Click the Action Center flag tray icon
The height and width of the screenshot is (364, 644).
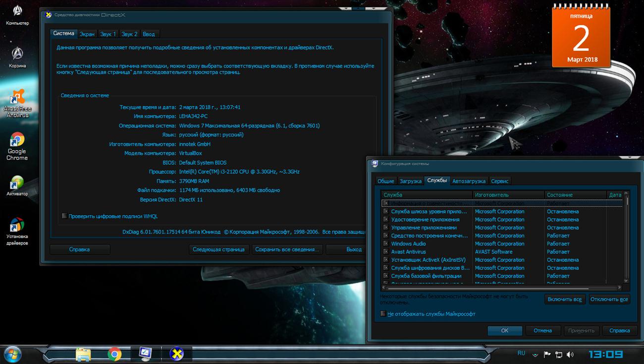coord(547,355)
